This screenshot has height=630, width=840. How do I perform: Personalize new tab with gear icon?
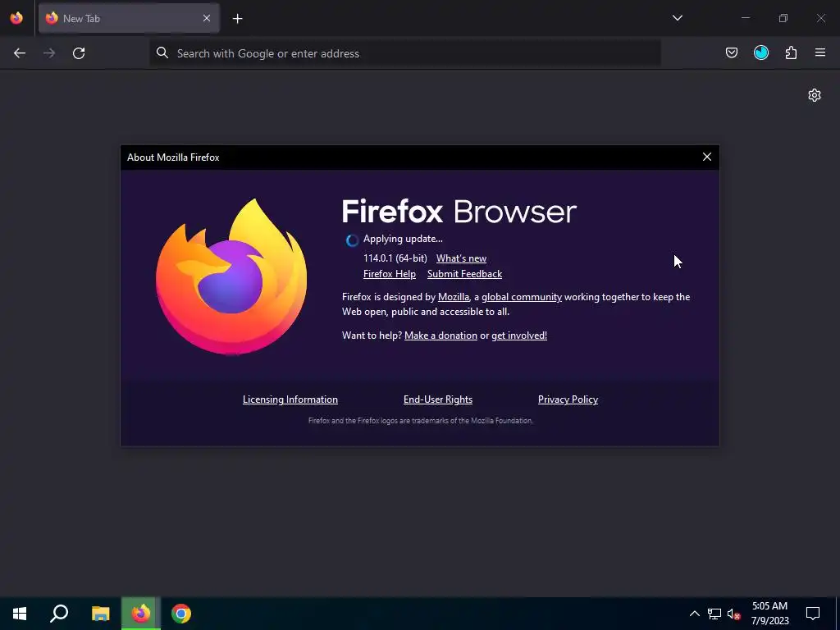pyautogui.click(x=815, y=95)
